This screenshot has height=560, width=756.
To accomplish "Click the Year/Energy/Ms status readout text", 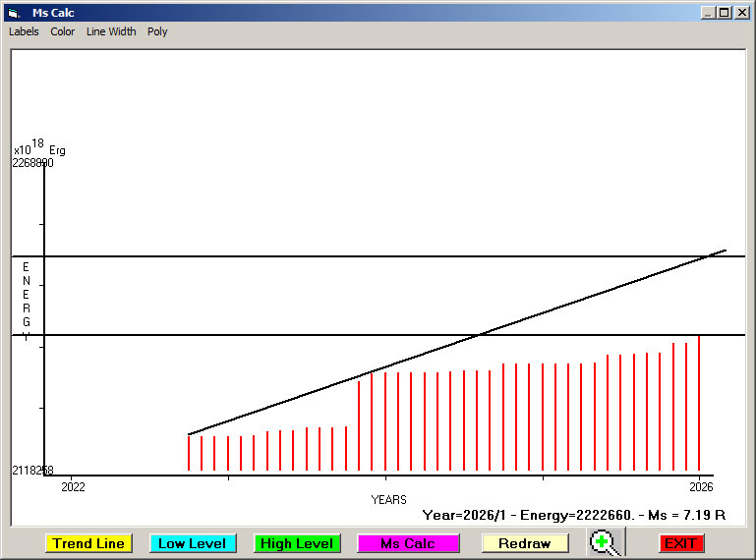I will tap(573, 515).
